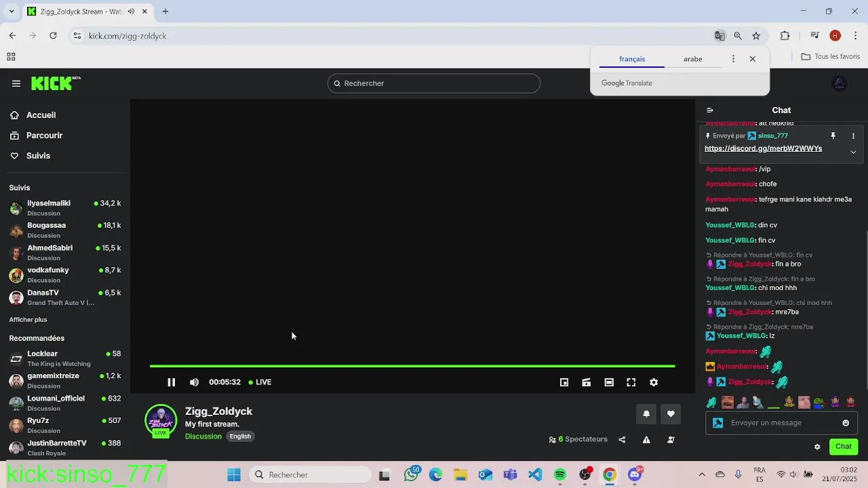Open moderator user icon beside report
The image size is (868, 488).
pos(671,440)
